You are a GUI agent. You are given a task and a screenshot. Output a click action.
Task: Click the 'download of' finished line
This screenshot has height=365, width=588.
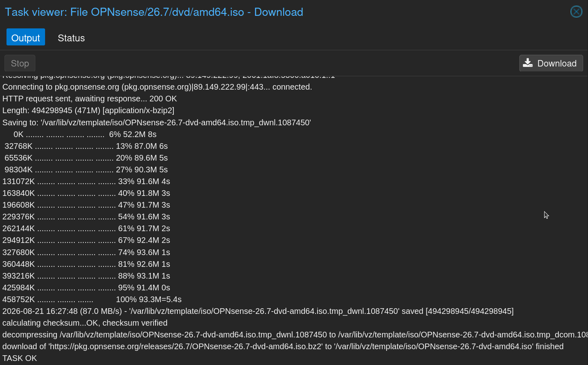coord(283,346)
